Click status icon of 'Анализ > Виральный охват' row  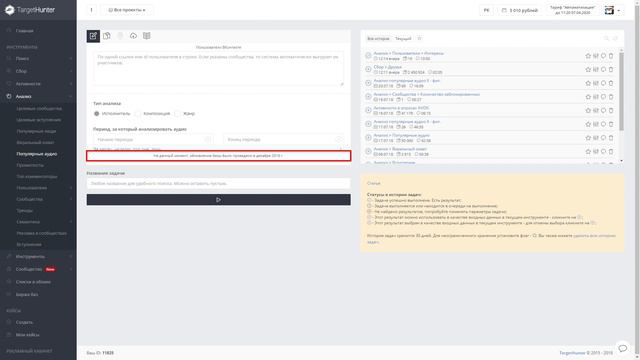pos(368,151)
